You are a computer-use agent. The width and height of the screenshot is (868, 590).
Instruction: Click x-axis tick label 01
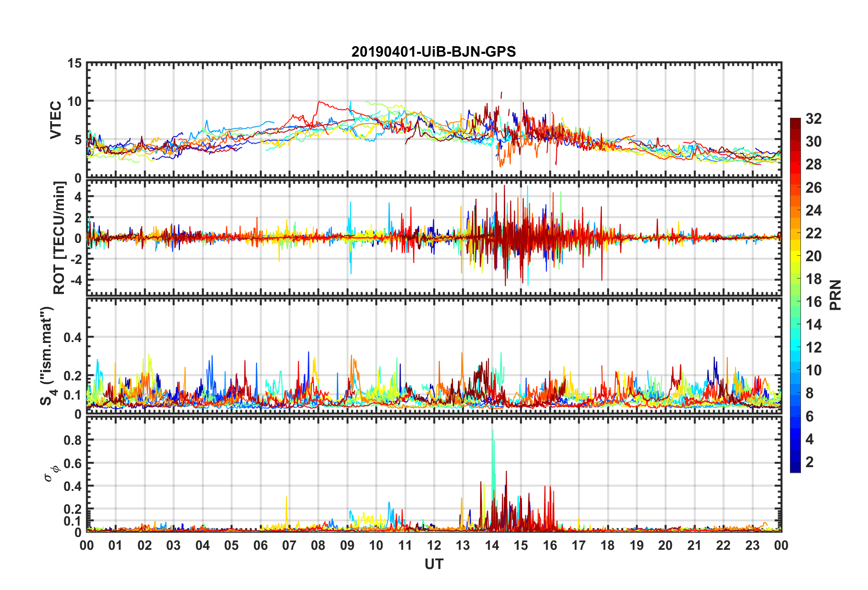pos(115,545)
